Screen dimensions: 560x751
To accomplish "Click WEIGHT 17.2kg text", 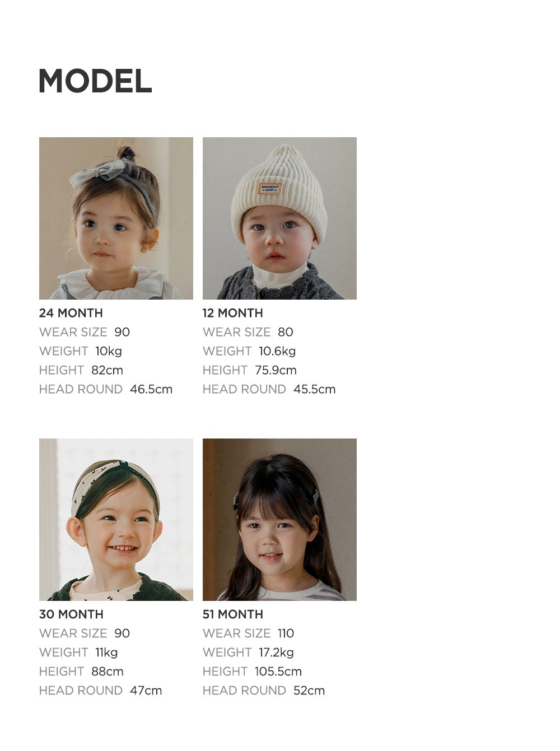I will point(248,652).
